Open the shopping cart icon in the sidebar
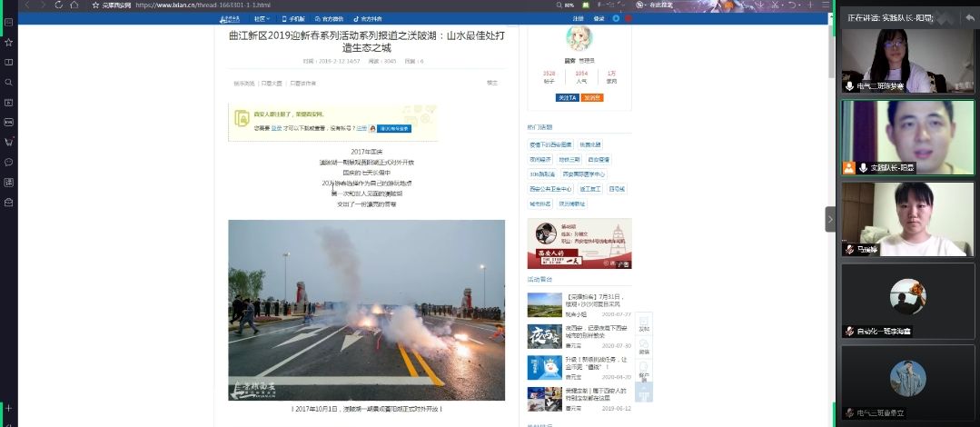The height and width of the screenshot is (427, 980). 9,143
